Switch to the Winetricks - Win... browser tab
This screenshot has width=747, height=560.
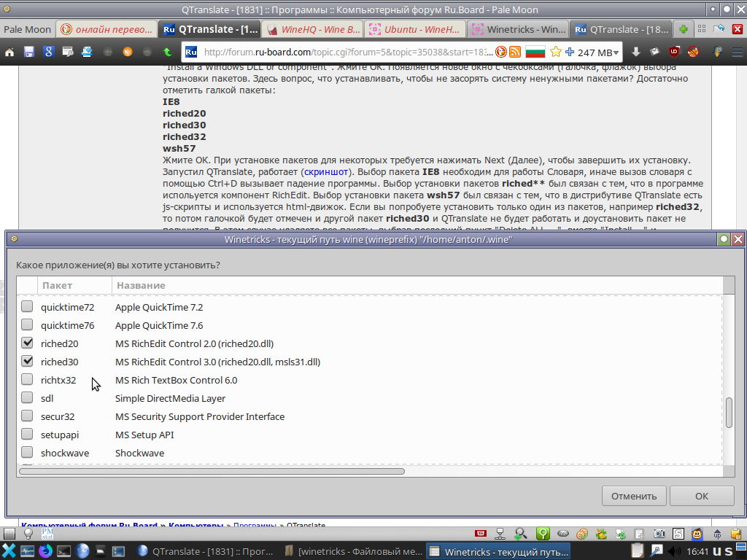coord(519,29)
